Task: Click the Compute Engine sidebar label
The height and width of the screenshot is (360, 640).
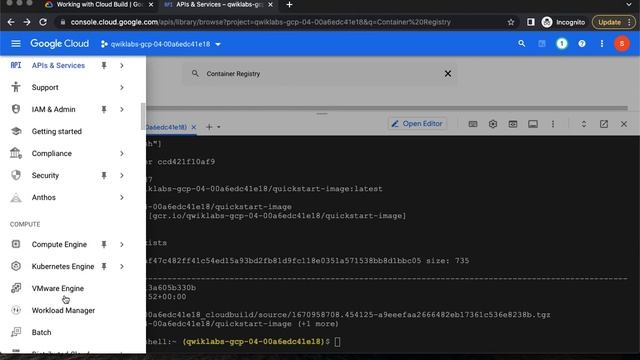Action: point(59,244)
